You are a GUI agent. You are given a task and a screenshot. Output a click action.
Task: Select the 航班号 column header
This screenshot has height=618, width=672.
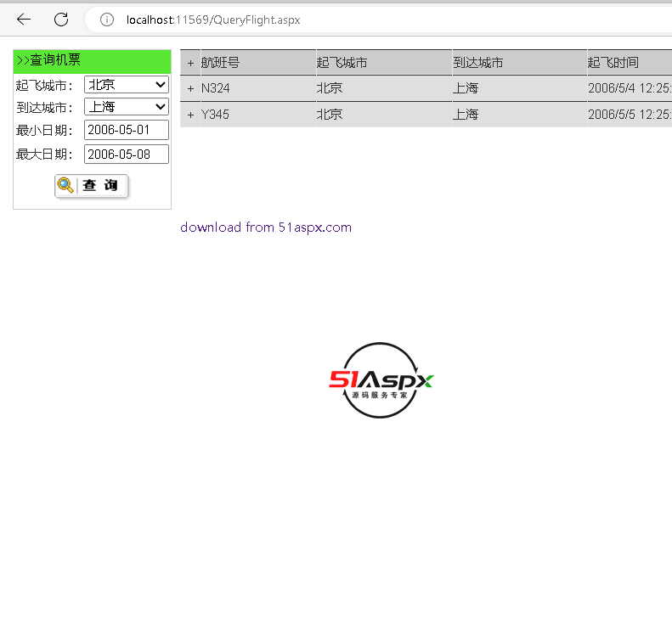click(x=220, y=63)
